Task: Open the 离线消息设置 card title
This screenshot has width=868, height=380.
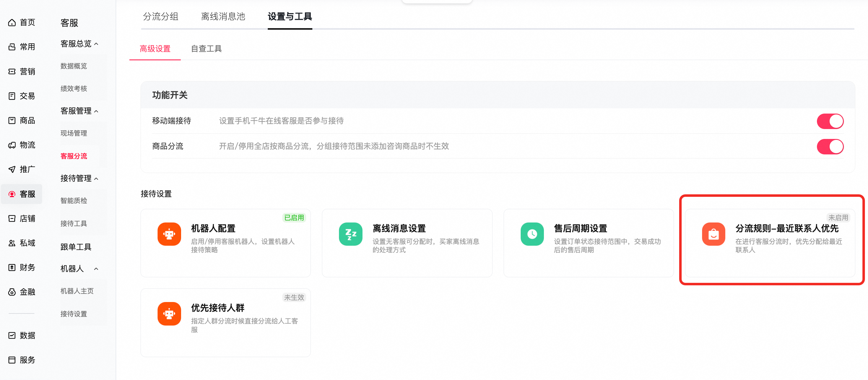Action: [399, 228]
